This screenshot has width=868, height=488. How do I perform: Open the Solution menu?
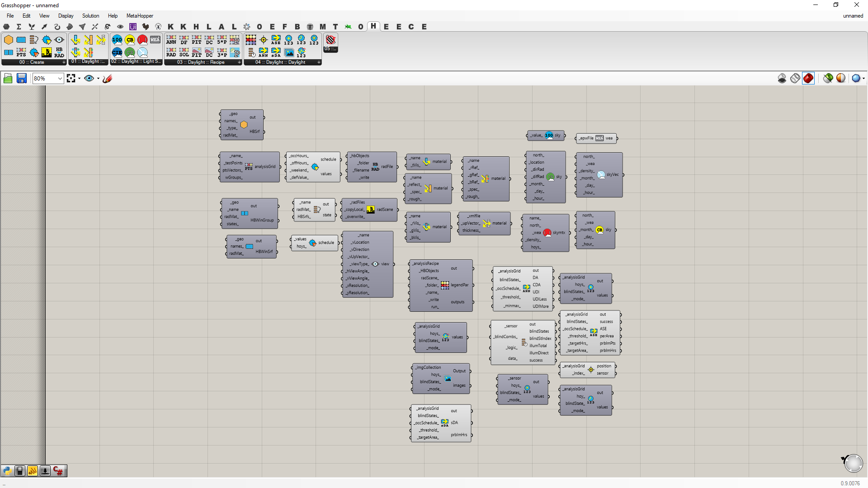coord(90,16)
